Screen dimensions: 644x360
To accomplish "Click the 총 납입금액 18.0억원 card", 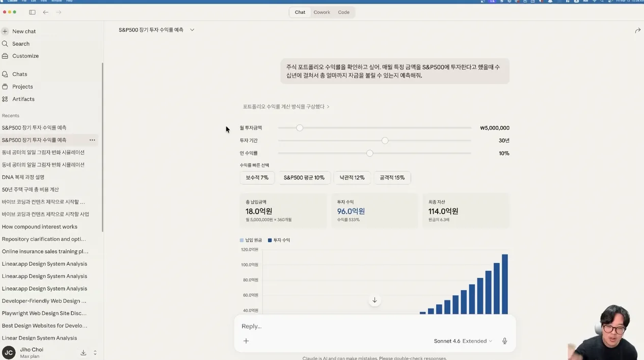I will coord(283,211).
